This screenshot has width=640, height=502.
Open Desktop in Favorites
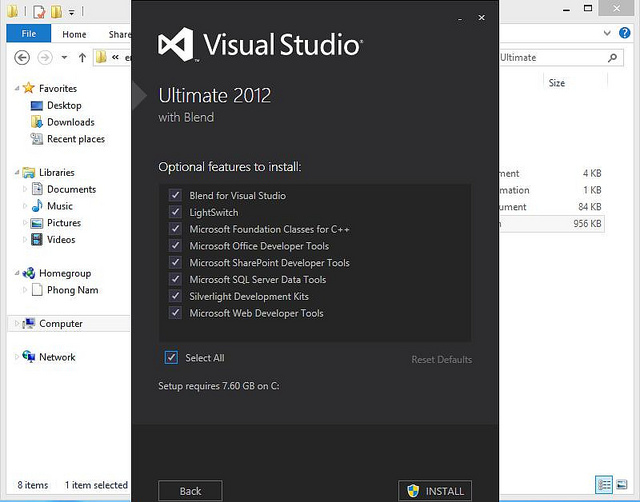64,105
